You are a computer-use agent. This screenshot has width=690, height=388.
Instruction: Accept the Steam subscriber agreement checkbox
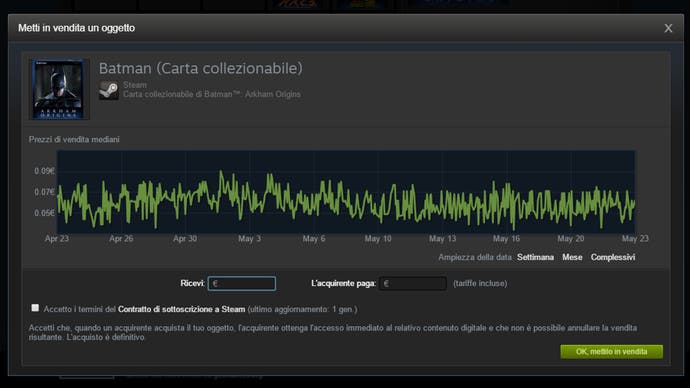35,308
